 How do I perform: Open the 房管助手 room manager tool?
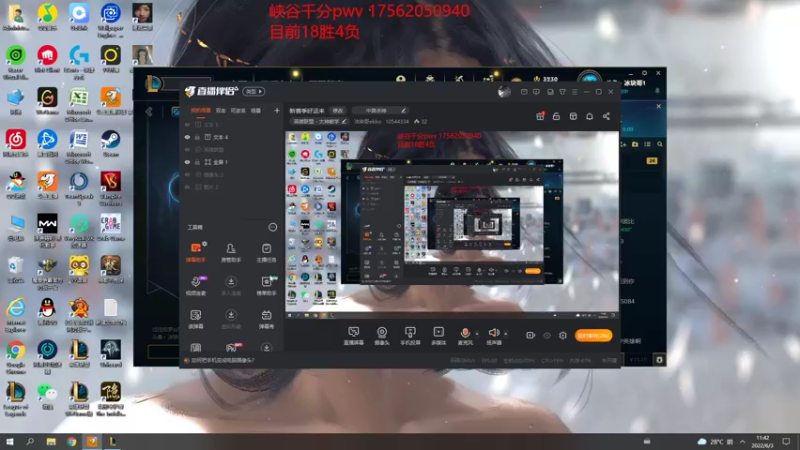pyautogui.click(x=231, y=252)
